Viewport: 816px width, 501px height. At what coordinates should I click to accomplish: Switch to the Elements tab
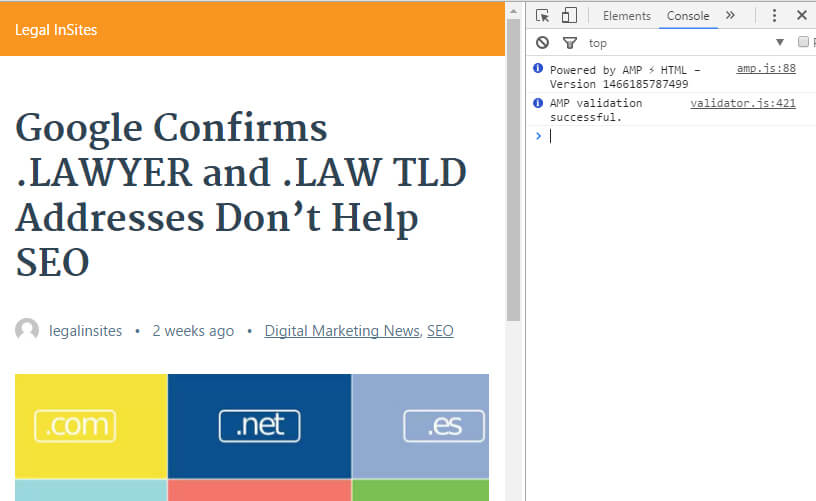[627, 16]
